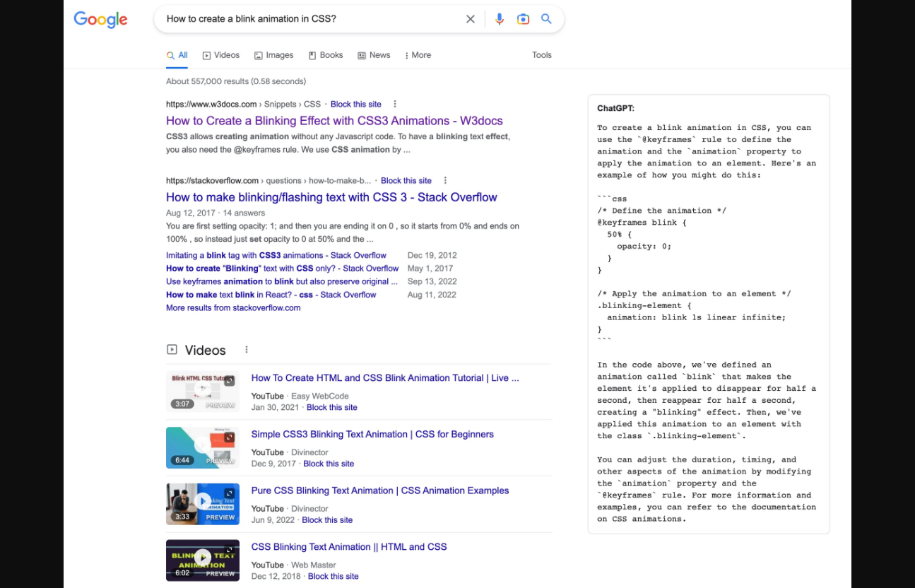Open the Books results tab
Screen dimensions: 915x588
click(325, 55)
